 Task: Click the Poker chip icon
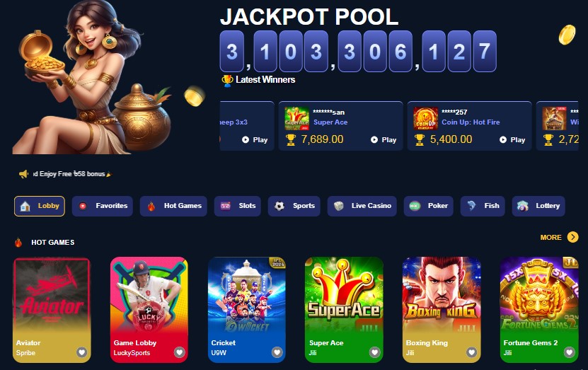(x=415, y=206)
